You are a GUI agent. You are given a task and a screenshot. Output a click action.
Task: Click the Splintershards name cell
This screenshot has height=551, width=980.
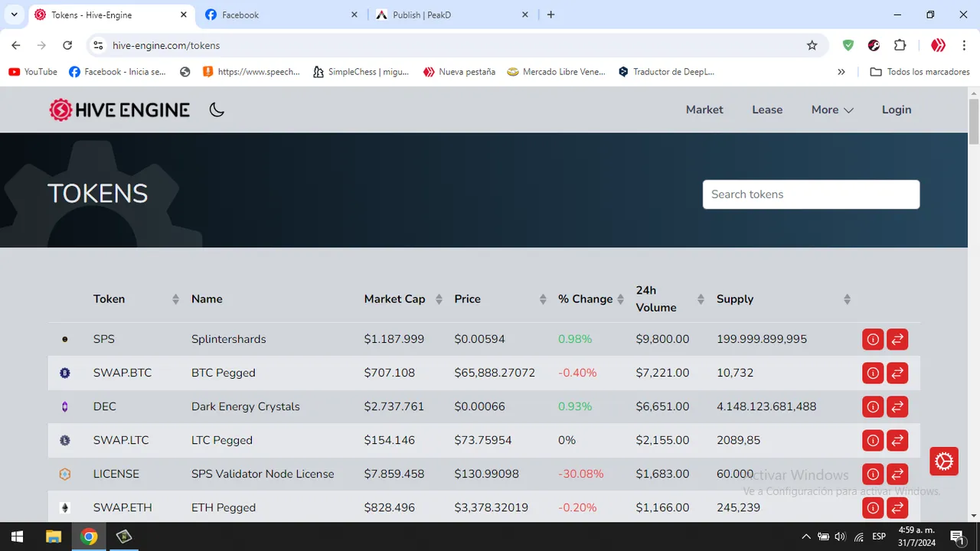pos(229,339)
